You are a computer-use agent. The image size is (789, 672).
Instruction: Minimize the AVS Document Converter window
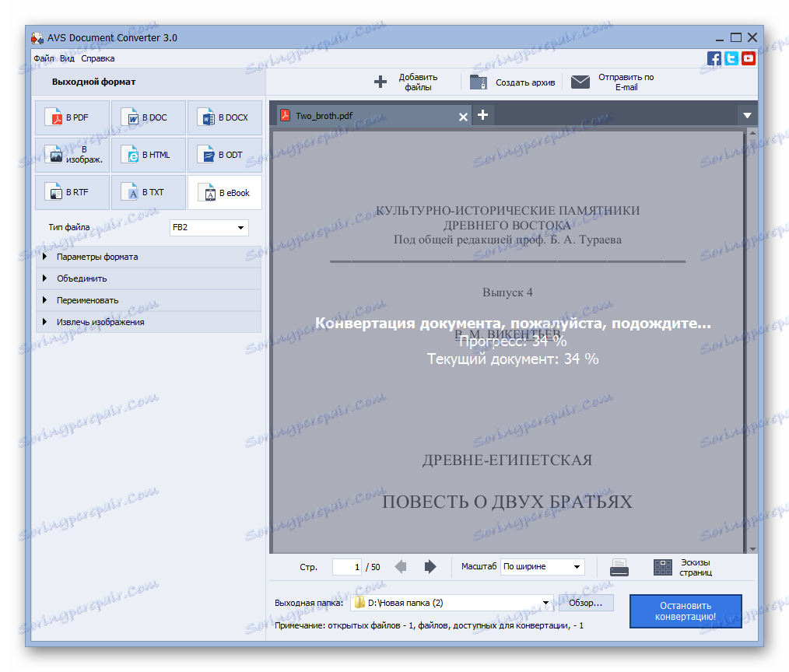click(720, 38)
